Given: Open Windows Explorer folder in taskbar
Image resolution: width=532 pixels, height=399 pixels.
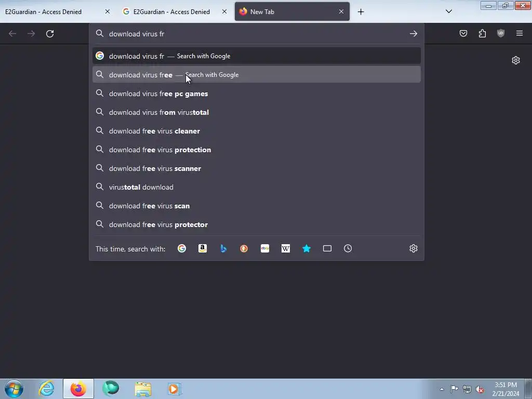Looking at the screenshot, I should click(143, 389).
